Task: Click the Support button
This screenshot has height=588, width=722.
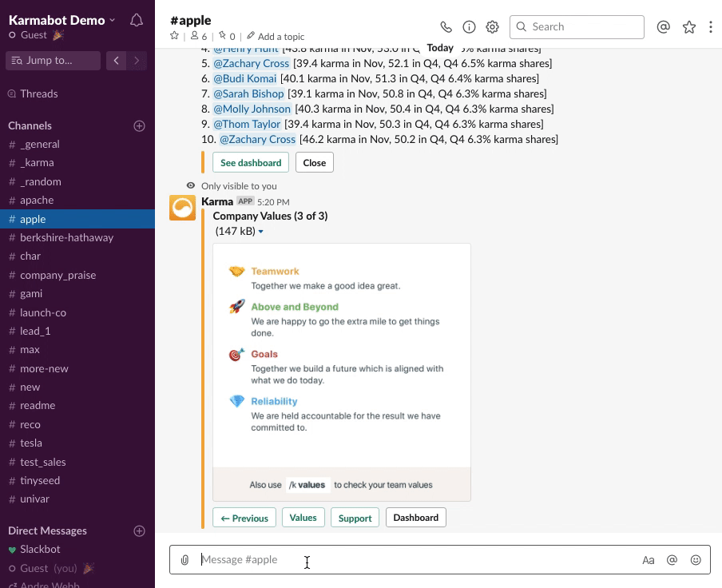Action: [355, 518]
